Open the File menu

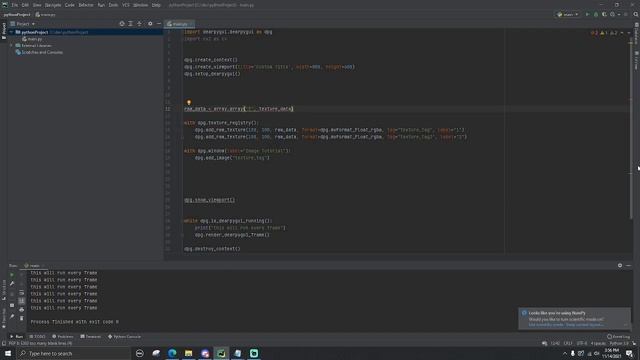coord(15,5)
